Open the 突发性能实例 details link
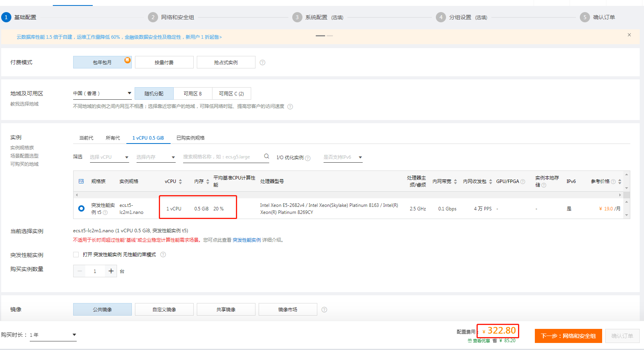644x350 pixels. [247, 240]
